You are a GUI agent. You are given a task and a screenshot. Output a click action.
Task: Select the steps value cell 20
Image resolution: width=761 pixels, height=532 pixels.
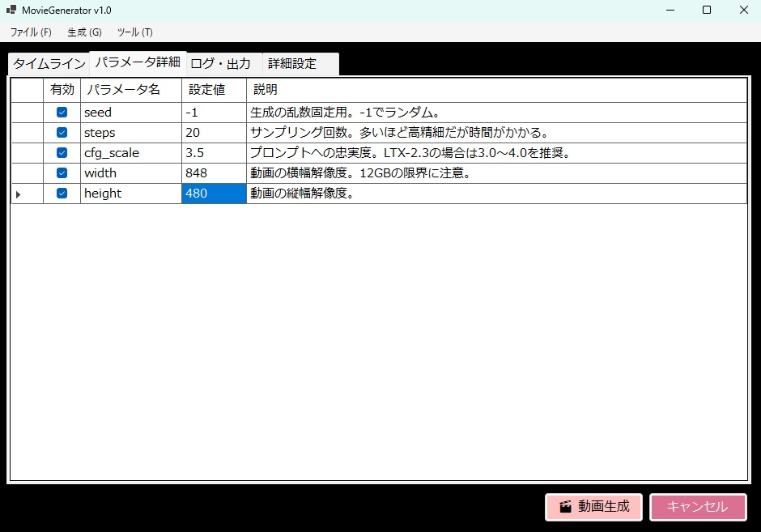coord(214,133)
